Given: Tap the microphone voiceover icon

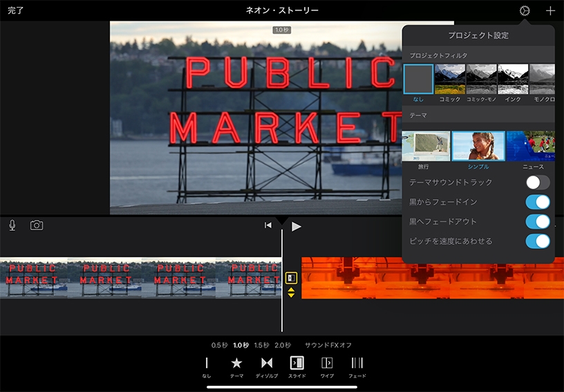Looking at the screenshot, I should 12,225.
